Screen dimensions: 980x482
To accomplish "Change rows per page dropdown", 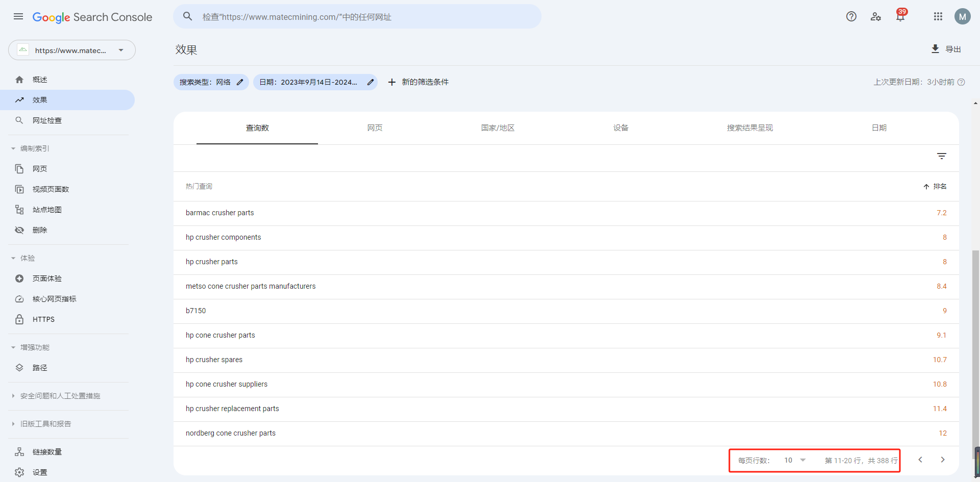I will pos(795,460).
